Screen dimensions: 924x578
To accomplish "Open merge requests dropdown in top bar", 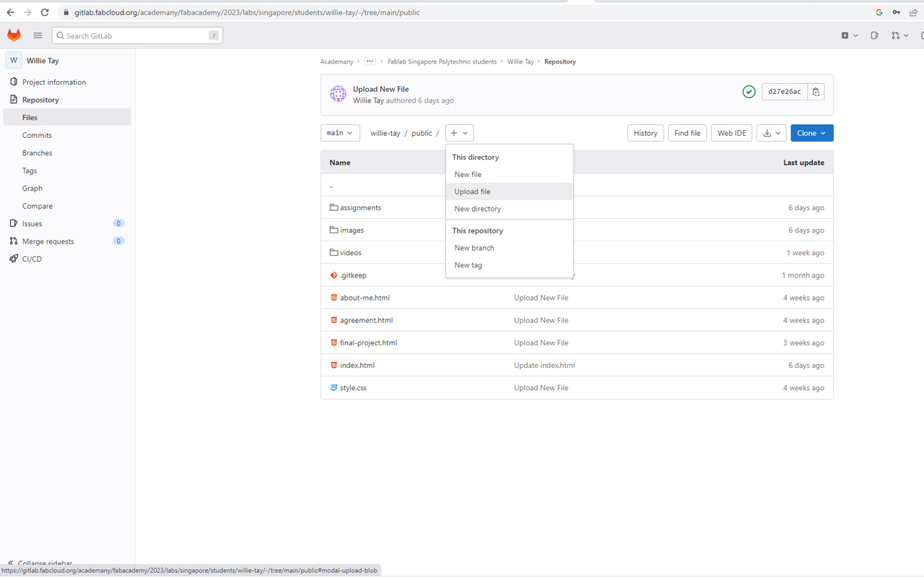I will tap(899, 35).
